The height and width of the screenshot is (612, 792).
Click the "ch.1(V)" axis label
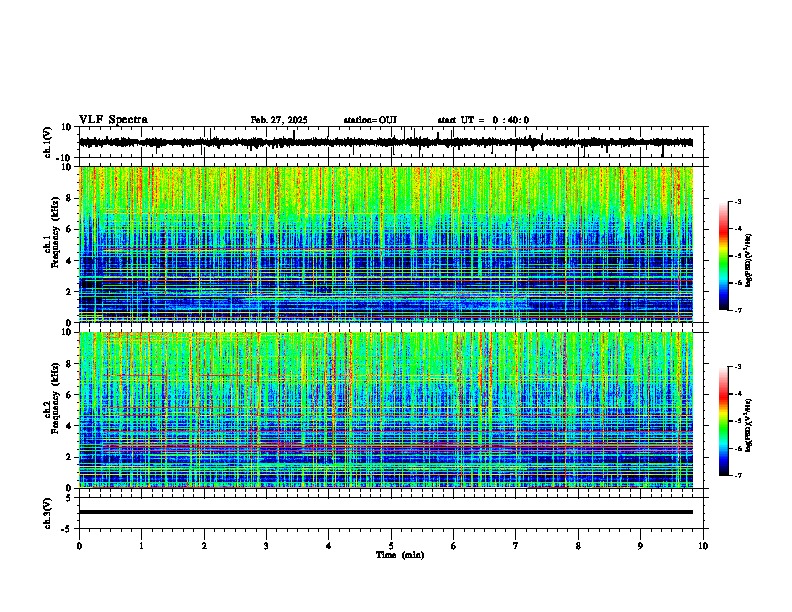[48, 142]
